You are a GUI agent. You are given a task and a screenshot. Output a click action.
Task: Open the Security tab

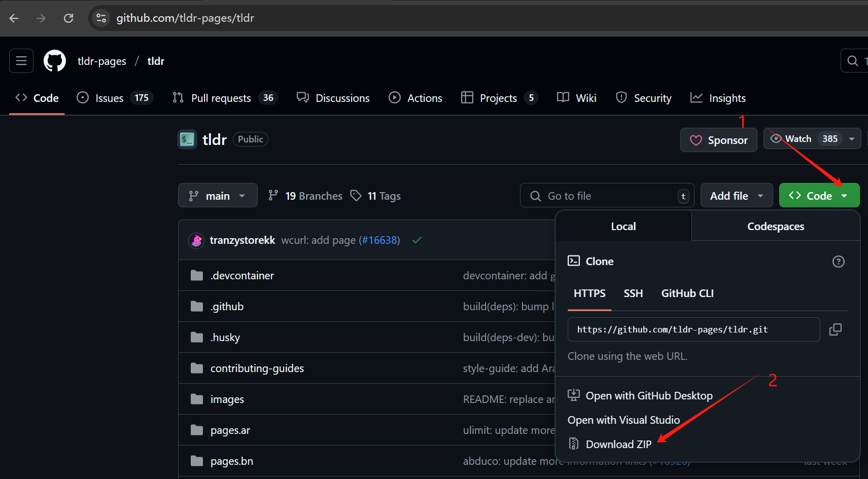point(643,98)
